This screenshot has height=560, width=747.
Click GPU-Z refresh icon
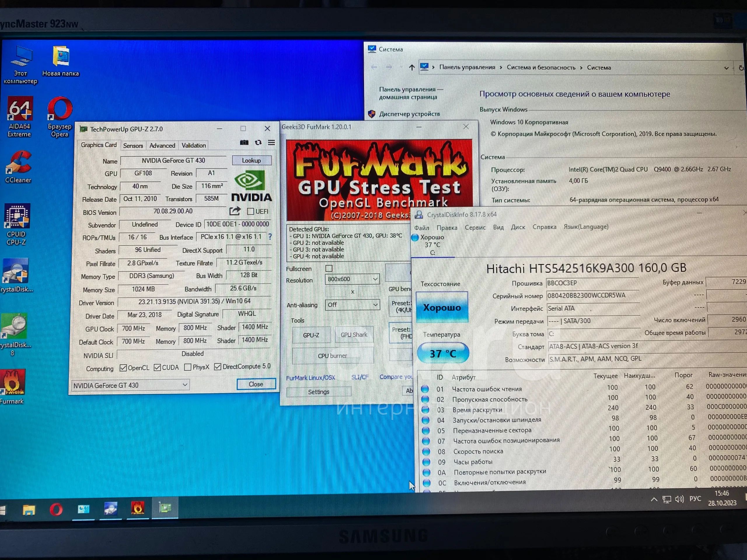(258, 142)
